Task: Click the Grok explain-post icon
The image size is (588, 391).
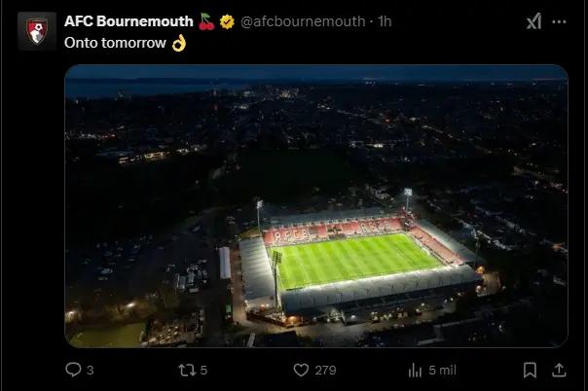Action: pos(533,21)
